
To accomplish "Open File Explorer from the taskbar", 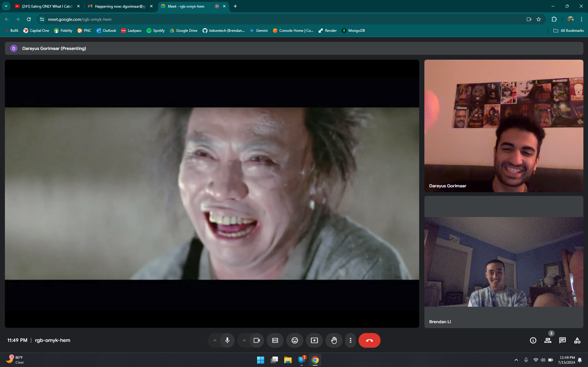I will click(x=288, y=360).
